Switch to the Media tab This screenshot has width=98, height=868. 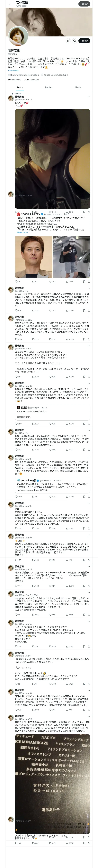[x=78, y=87]
